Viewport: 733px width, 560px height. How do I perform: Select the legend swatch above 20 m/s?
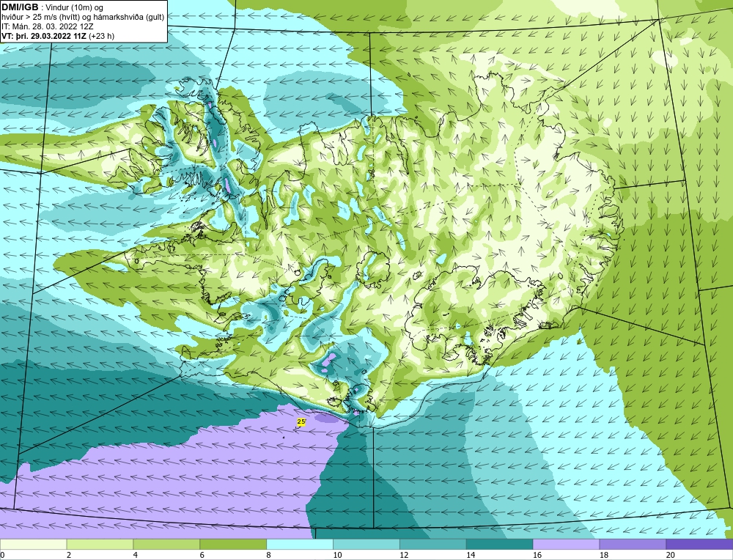pos(699,545)
